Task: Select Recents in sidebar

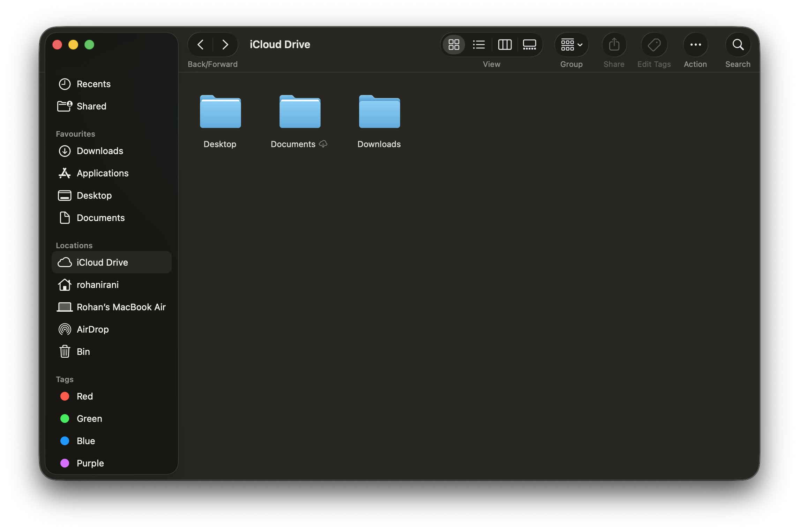Action: [x=93, y=84]
